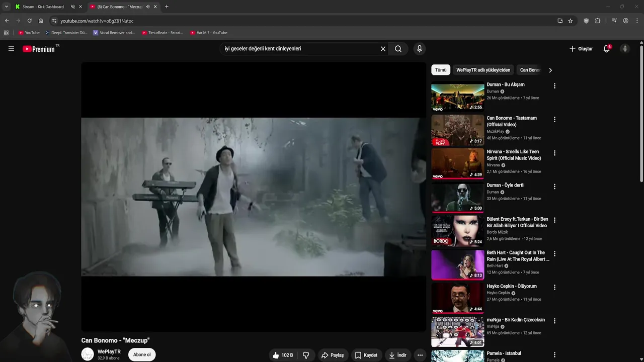Click the video player to pause
The width and height of the screenshot is (644, 362).
253,197
